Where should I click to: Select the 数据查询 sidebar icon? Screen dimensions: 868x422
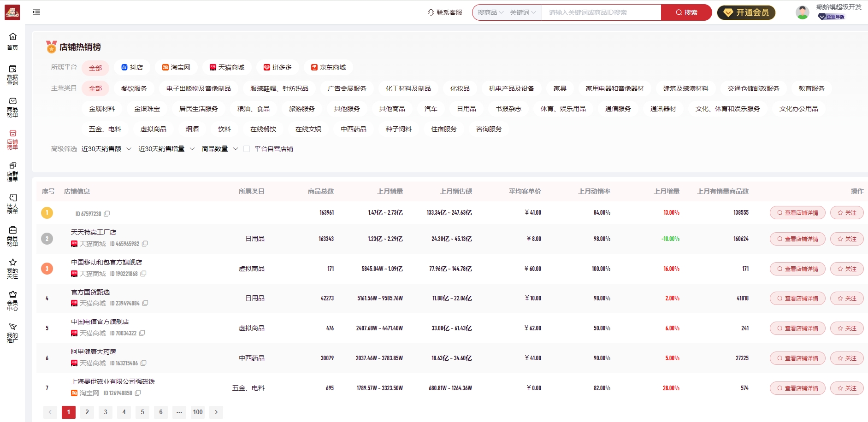(x=12, y=68)
